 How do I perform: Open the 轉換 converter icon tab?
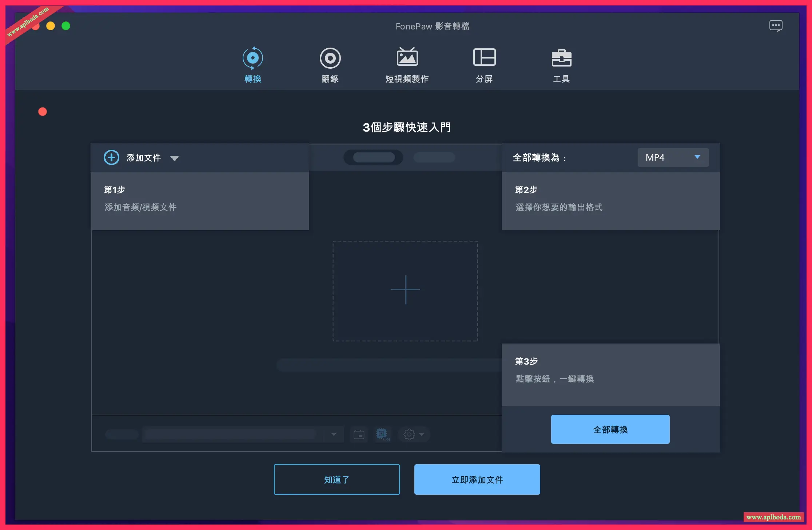[x=253, y=58]
